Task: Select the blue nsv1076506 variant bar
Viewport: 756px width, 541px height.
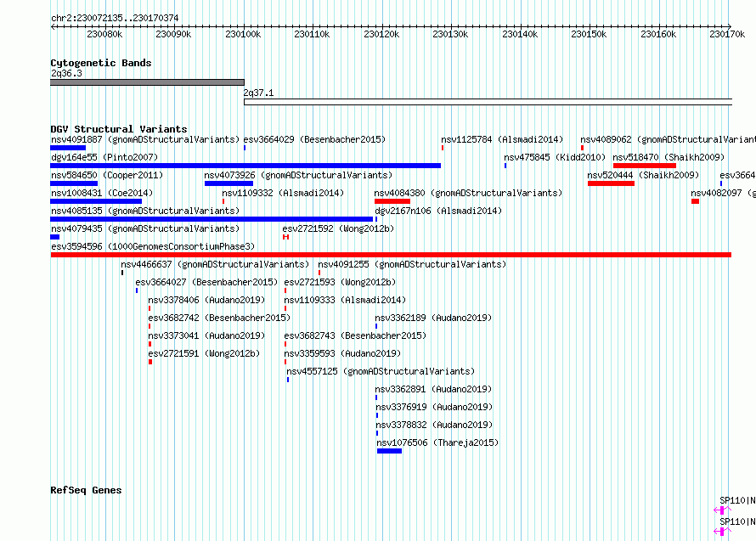Action: (389, 451)
